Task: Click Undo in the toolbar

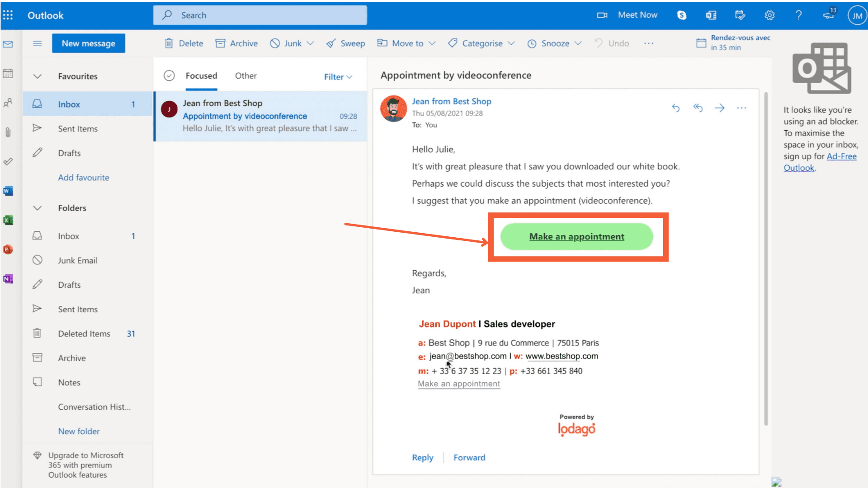Action: [x=611, y=43]
